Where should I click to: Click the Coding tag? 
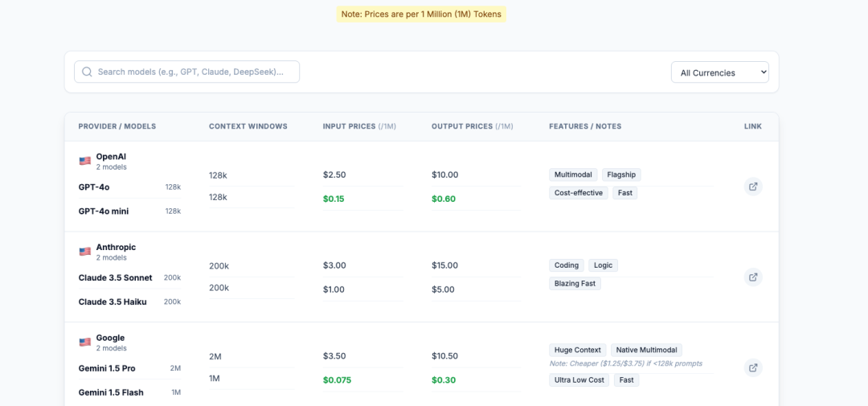pyautogui.click(x=567, y=265)
